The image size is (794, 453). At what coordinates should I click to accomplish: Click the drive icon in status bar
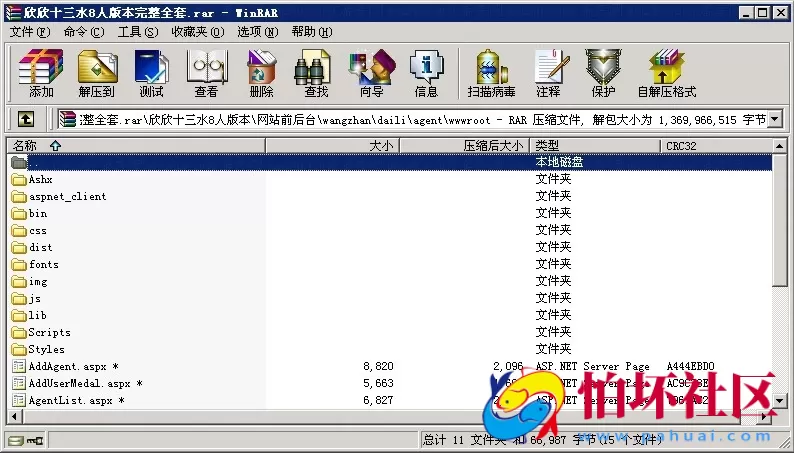tap(16, 440)
